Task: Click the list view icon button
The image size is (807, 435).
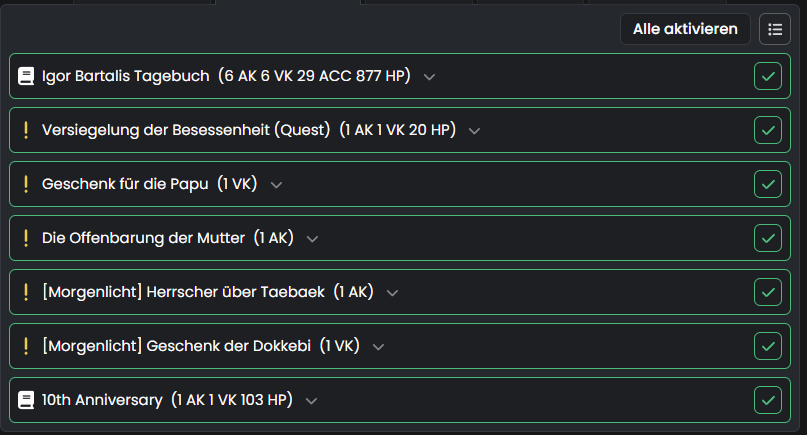Action: [774, 29]
